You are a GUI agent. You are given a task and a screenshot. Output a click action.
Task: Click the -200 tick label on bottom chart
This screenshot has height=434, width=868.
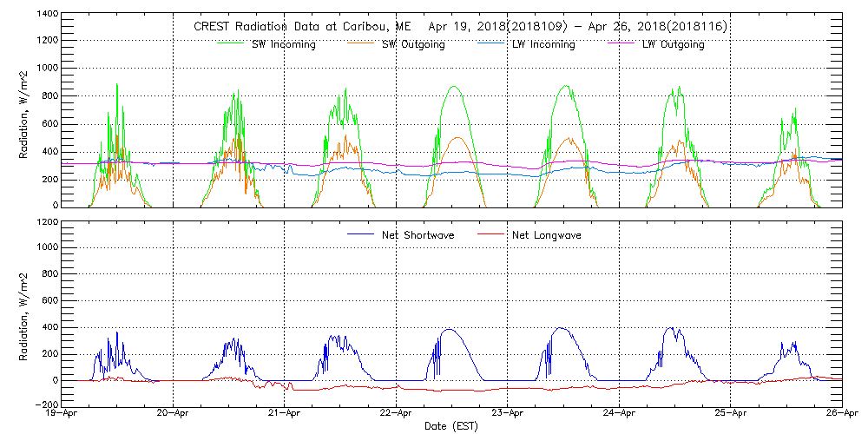(x=47, y=404)
